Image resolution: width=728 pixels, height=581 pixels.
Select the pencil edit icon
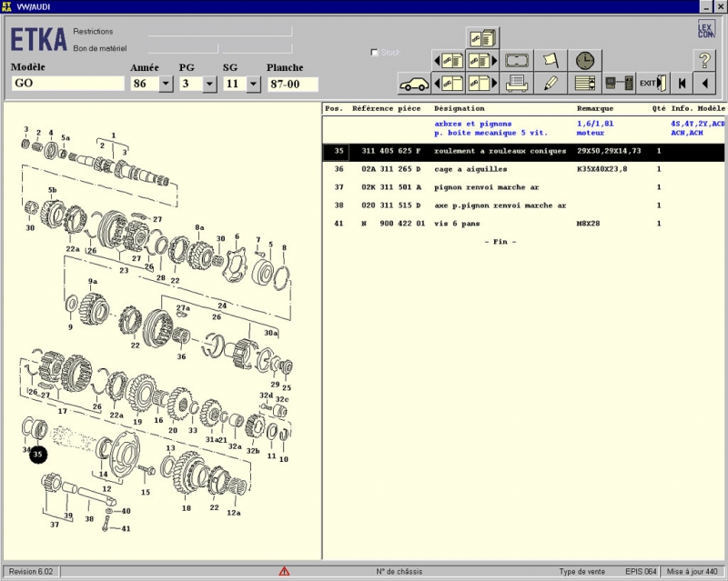(x=551, y=84)
